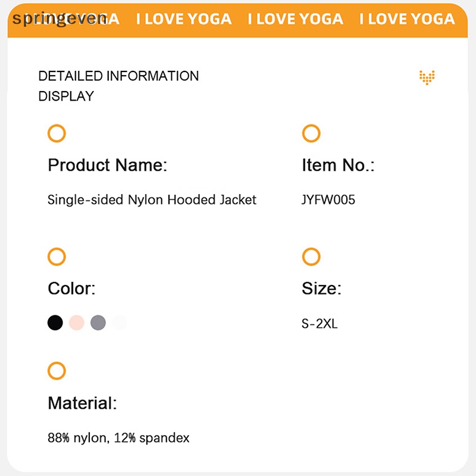
Task: Select the pink color swatch
Action: click(77, 323)
